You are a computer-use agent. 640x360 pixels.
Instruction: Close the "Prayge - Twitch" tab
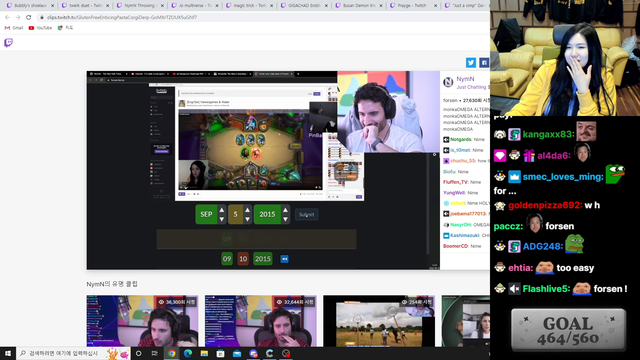(x=436, y=6)
